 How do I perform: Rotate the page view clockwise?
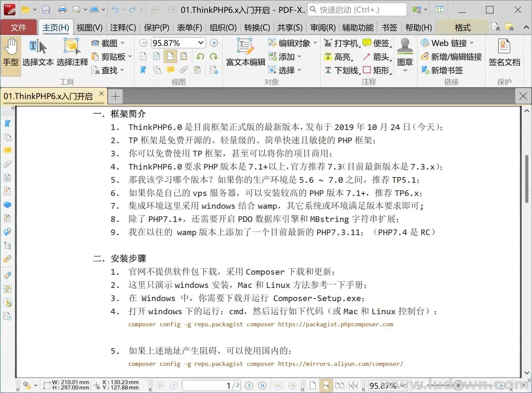tap(214, 56)
